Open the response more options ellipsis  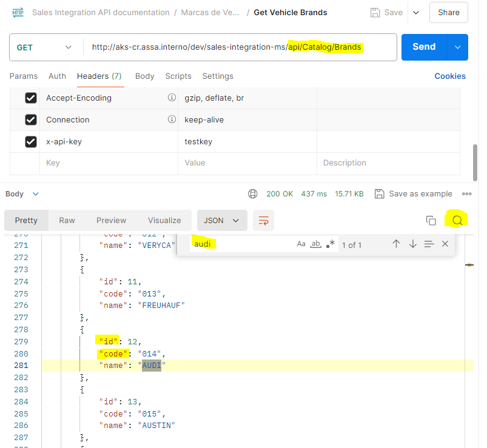pyautogui.click(x=466, y=194)
